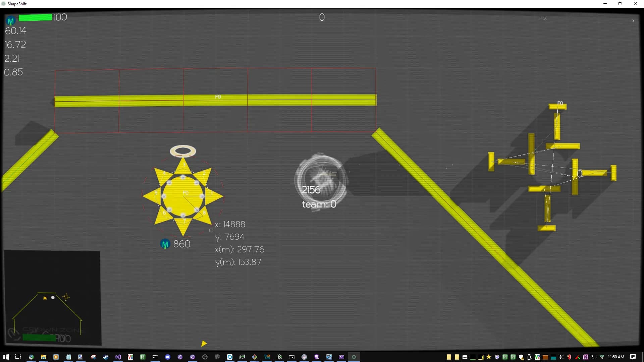This screenshot has height=362, width=644.
Task: Open Visual Studio from the taskbar
Action: (x=118, y=357)
